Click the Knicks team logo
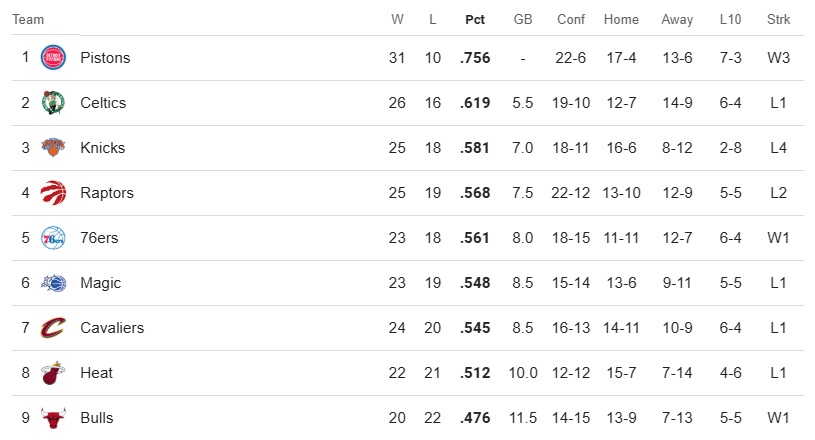Image resolution: width=815 pixels, height=440 pixels. [x=53, y=148]
